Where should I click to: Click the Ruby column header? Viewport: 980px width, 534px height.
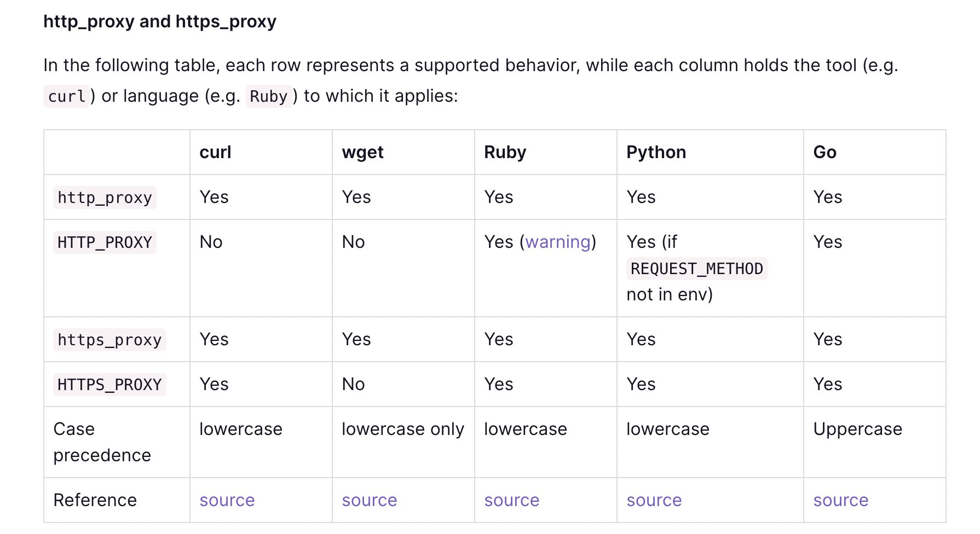pos(505,152)
